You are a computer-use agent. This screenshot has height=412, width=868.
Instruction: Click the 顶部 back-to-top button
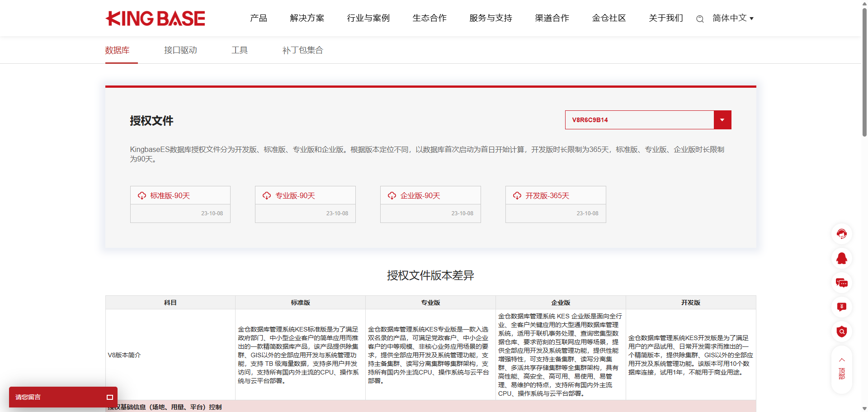842,369
